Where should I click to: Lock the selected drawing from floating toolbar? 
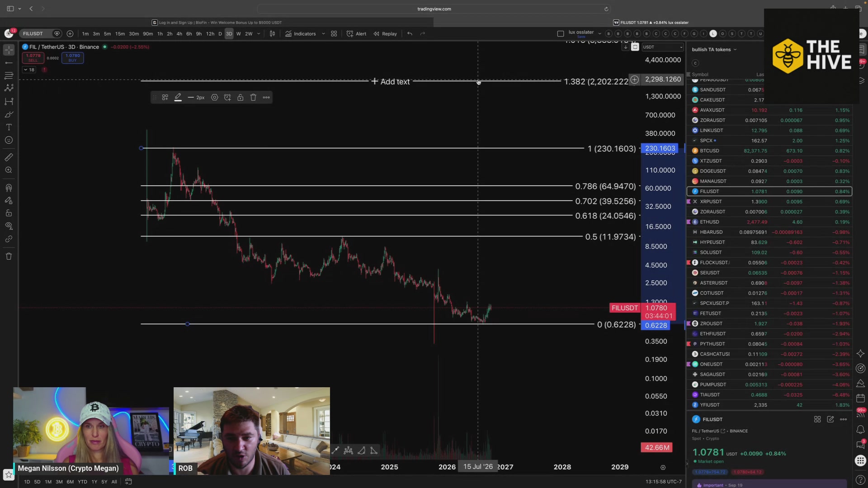tap(241, 97)
